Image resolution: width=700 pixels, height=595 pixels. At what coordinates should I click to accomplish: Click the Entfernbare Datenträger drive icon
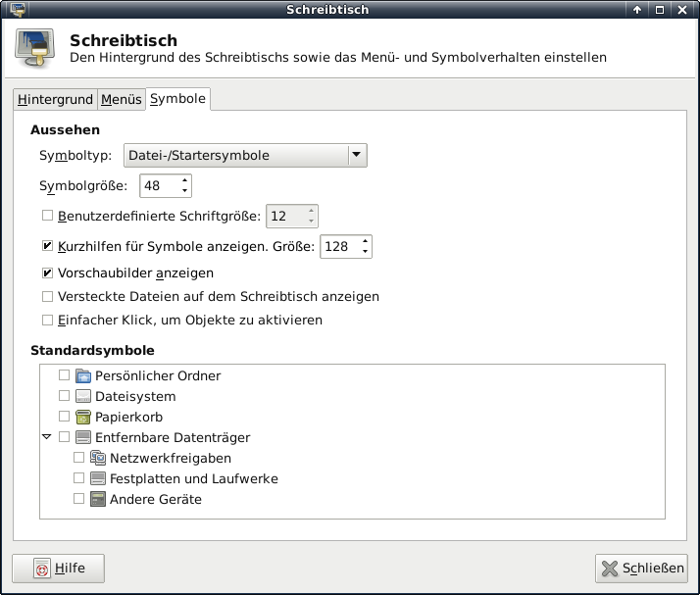point(83,437)
